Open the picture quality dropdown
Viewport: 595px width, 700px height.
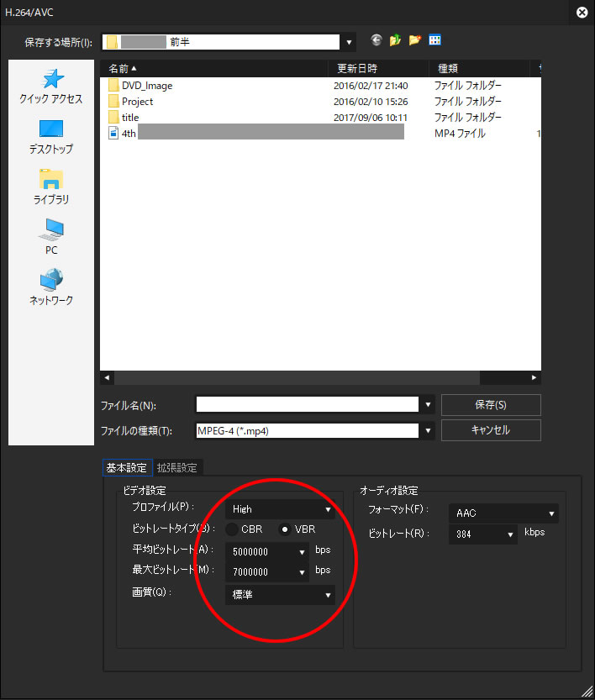(281, 595)
